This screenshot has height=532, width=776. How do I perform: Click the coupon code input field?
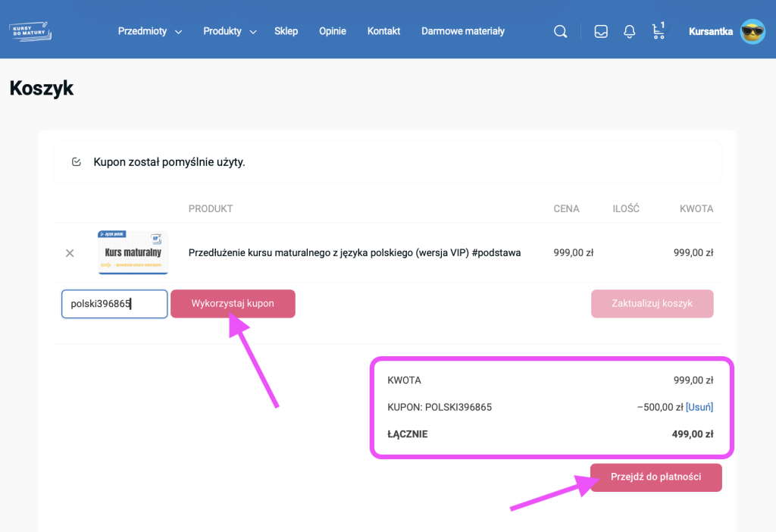[114, 304]
